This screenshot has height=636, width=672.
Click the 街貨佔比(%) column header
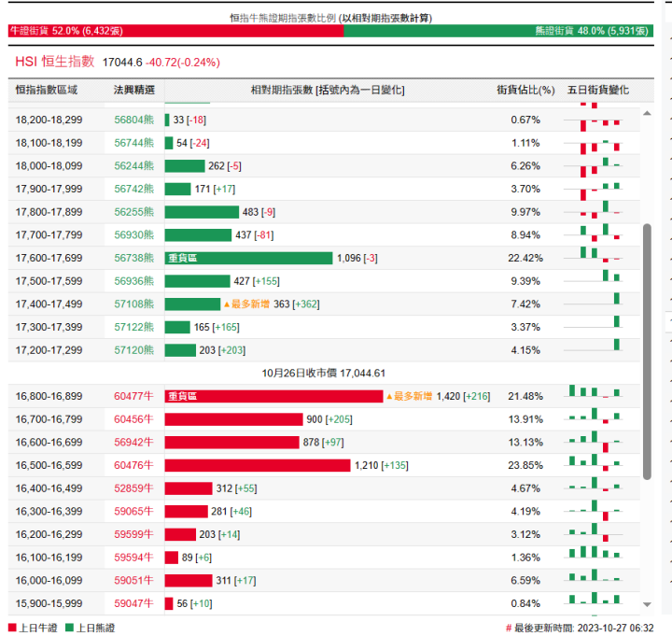coord(525,91)
